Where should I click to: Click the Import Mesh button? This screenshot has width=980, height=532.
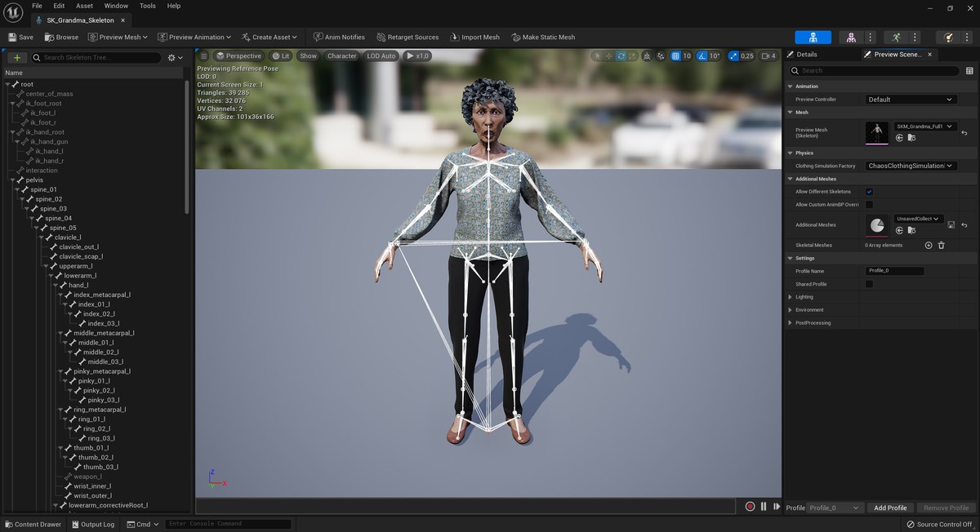click(x=474, y=38)
